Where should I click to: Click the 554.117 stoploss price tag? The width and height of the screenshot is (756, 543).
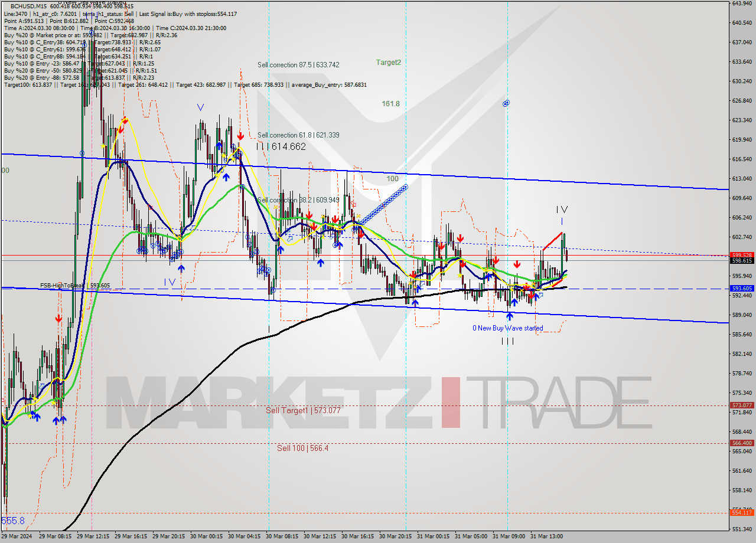point(742,512)
